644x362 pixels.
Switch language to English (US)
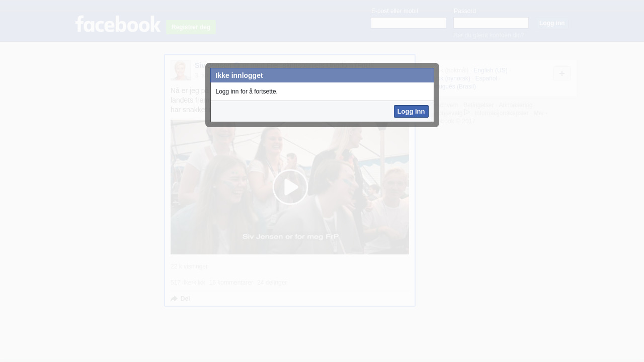click(490, 70)
